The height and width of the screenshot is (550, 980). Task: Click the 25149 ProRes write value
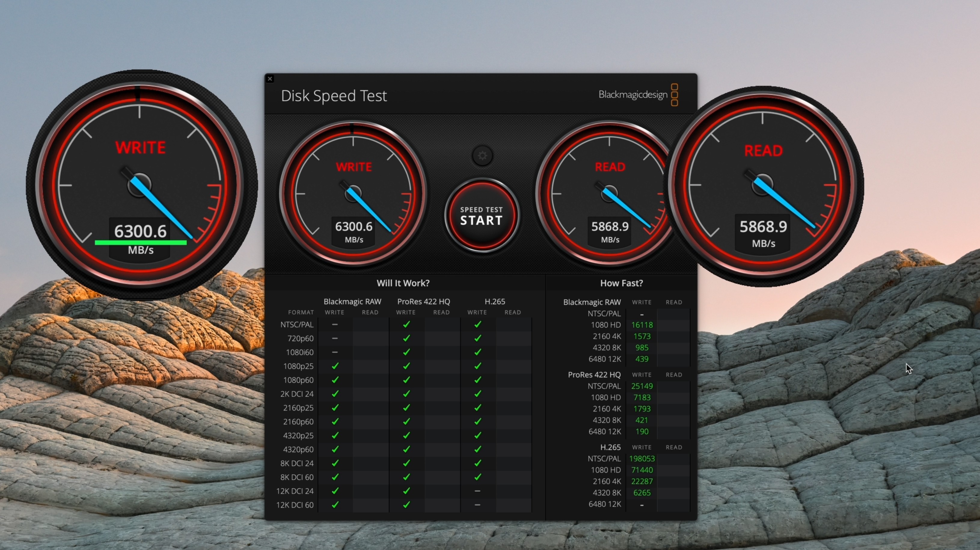tap(642, 386)
